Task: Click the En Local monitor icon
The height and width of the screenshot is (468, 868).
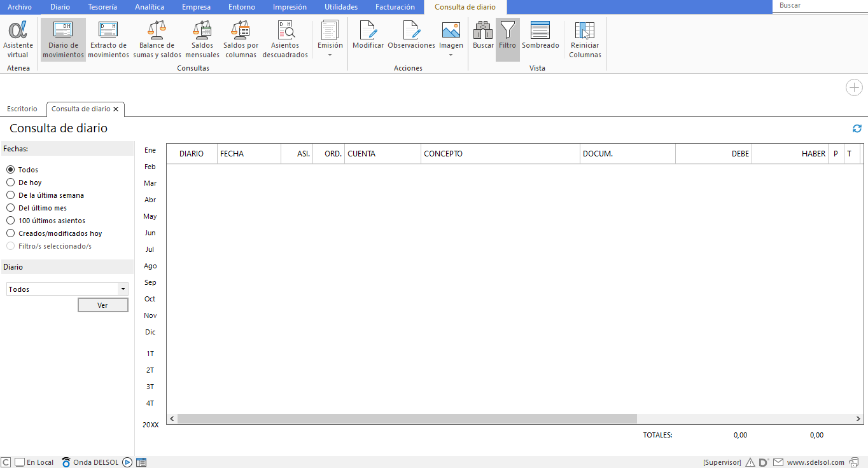Action: (20, 462)
